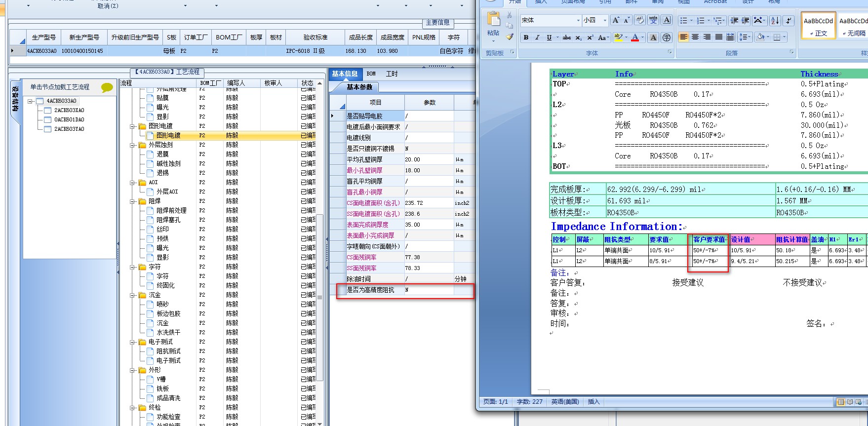Click the 英语(美国) language button
868x426 pixels.
click(565, 402)
